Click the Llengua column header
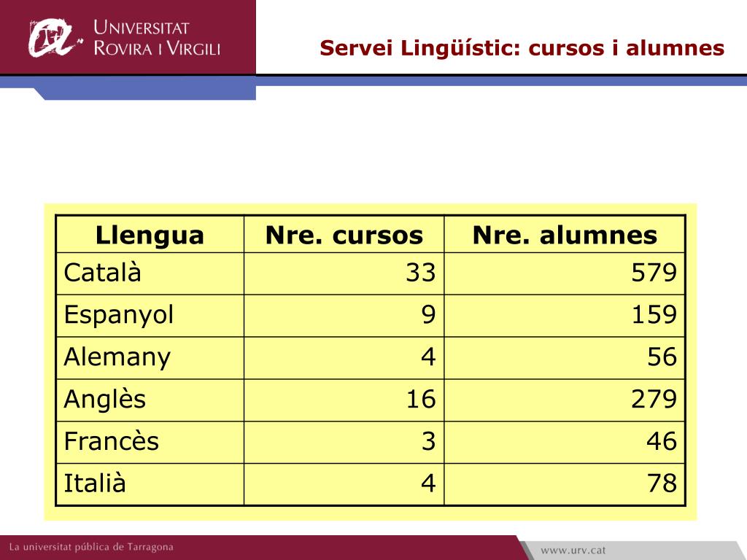 (150, 235)
